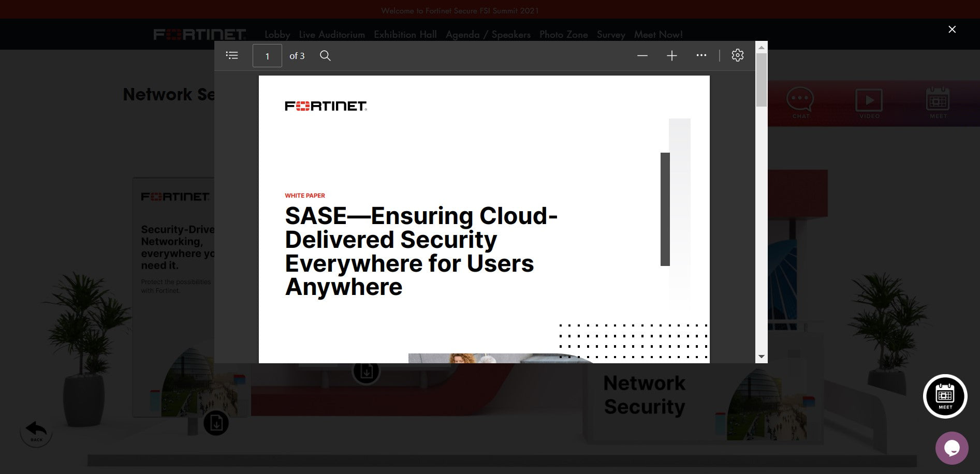The width and height of the screenshot is (980, 474).
Task: Click the scroll down arrow of viewer
Action: pyautogui.click(x=761, y=357)
